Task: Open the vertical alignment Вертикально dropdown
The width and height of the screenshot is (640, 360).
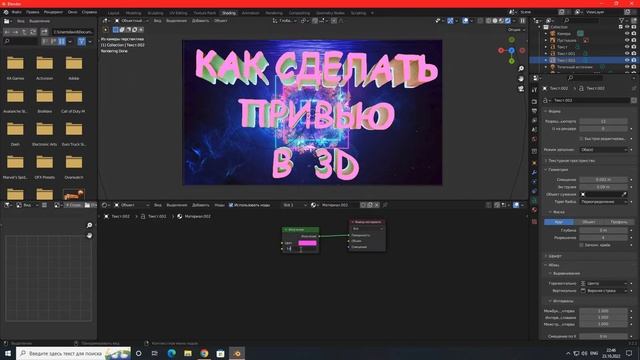Action: [x=603, y=291]
